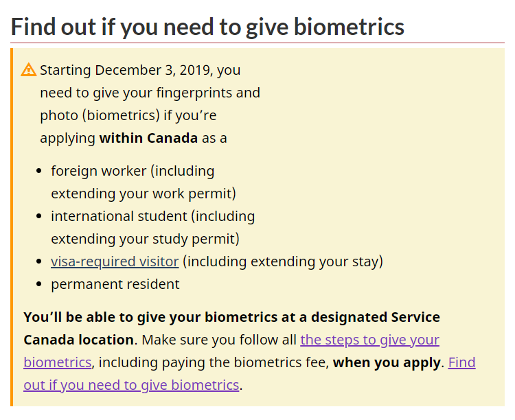Click the bold "when you apply" text
Image resolution: width=515 pixels, height=420 pixels.
tap(387, 362)
